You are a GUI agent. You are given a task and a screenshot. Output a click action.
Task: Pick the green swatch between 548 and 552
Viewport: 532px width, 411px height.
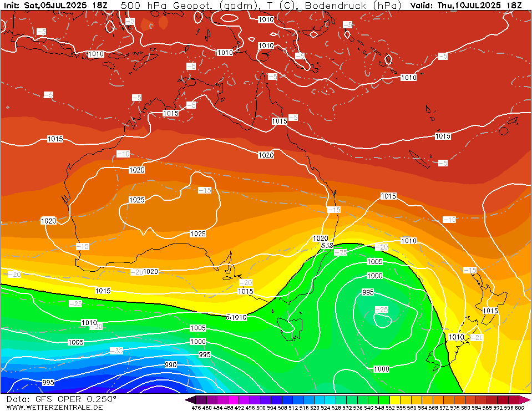click(384, 400)
